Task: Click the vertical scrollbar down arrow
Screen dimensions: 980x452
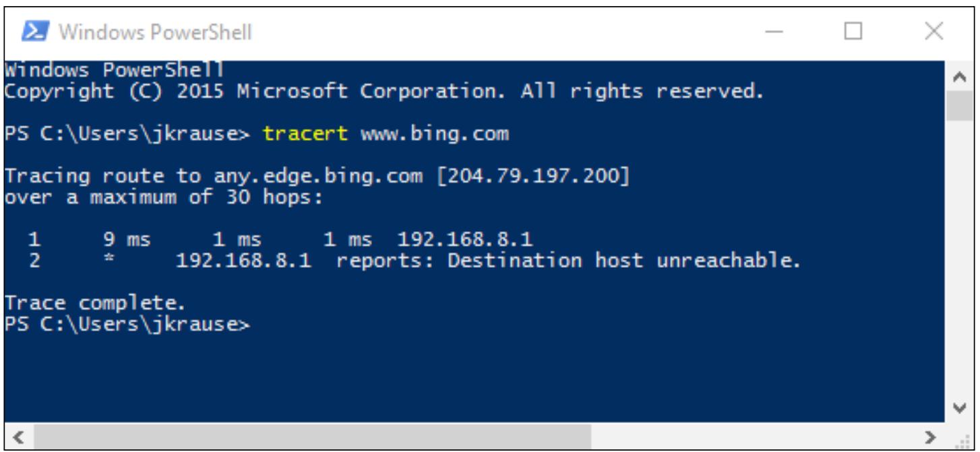Action: (x=959, y=408)
